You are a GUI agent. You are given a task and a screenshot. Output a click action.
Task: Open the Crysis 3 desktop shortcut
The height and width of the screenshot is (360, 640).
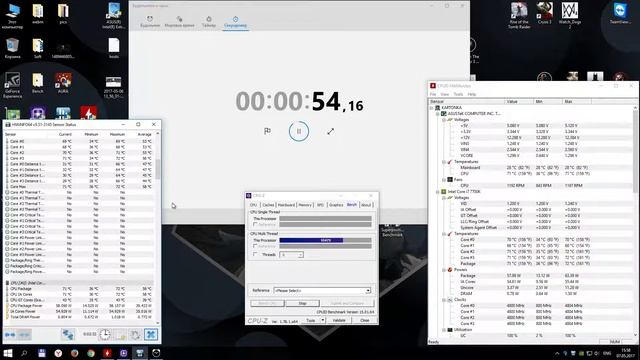coord(544,13)
